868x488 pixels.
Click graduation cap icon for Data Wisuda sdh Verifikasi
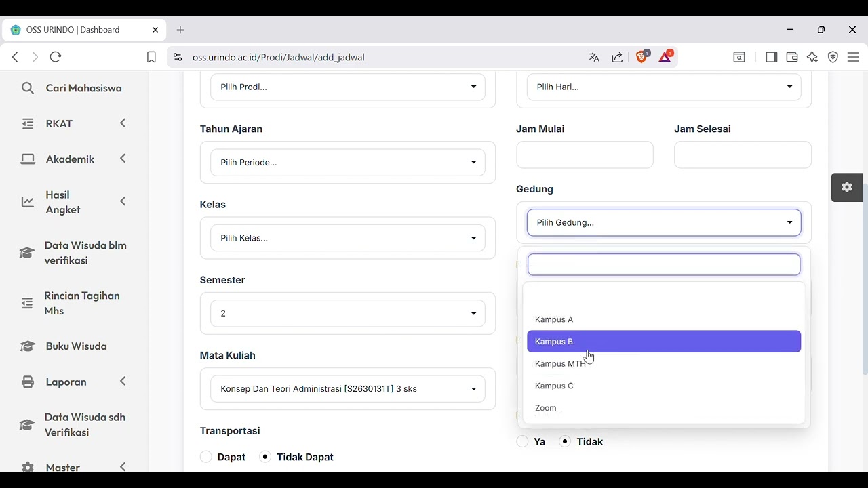point(27,425)
